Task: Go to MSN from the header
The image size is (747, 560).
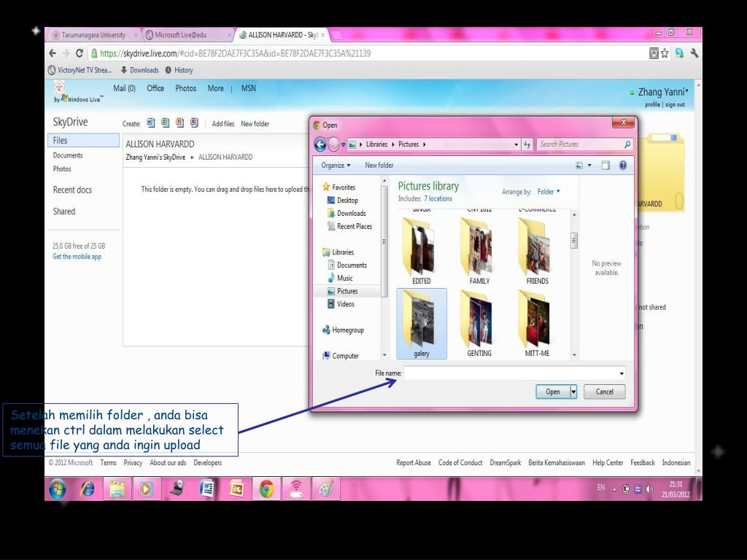Action: 248,88
